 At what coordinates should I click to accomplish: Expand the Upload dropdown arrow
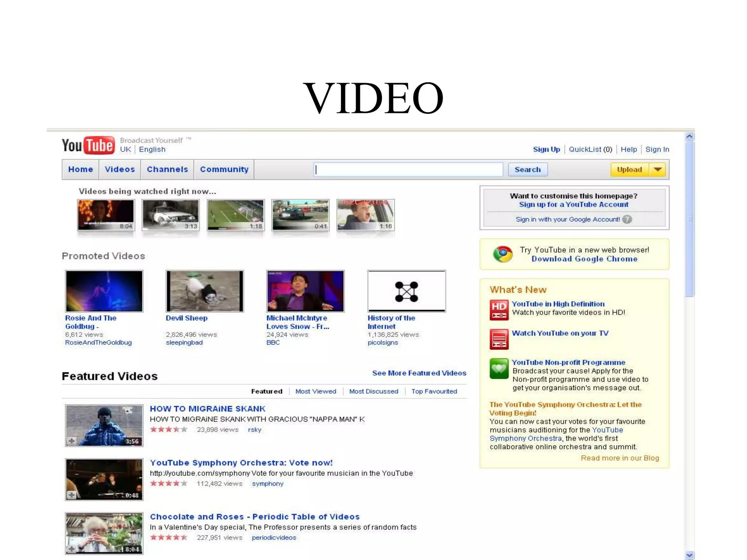point(658,170)
